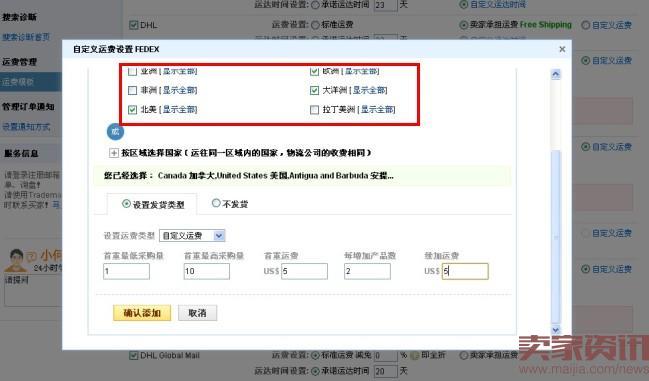The width and height of the screenshot is (649, 381).
Task: Select DHL 卖家承担运费 Free Shipping radio
Action: pos(464,25)
